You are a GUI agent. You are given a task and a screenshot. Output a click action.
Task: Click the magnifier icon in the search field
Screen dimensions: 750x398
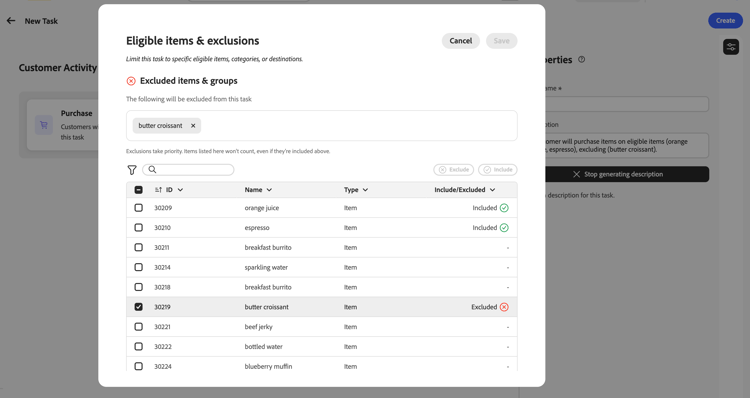[x=152, y=169]
